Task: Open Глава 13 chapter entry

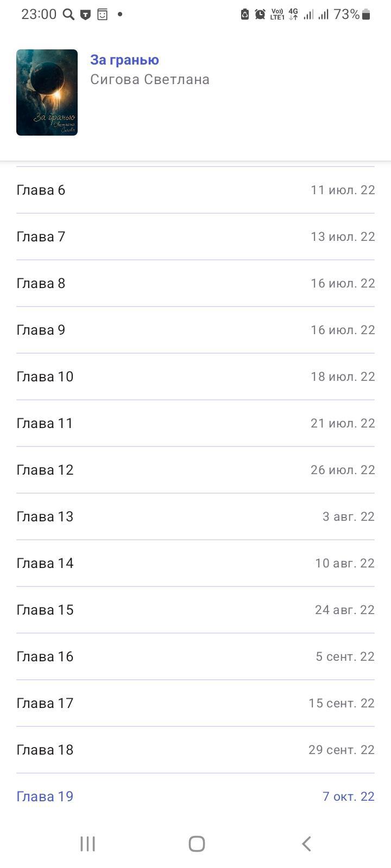Action: click(x=45, y=516)
